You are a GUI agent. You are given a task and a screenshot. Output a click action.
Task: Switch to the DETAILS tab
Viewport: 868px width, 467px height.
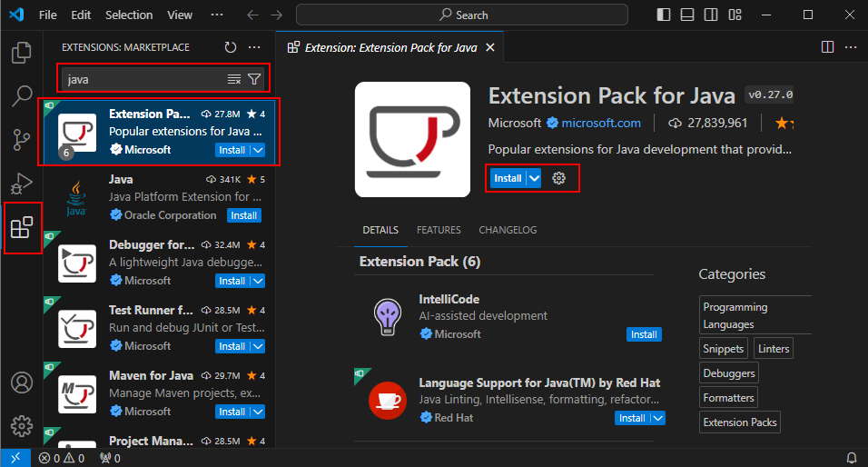pos(380,230)
